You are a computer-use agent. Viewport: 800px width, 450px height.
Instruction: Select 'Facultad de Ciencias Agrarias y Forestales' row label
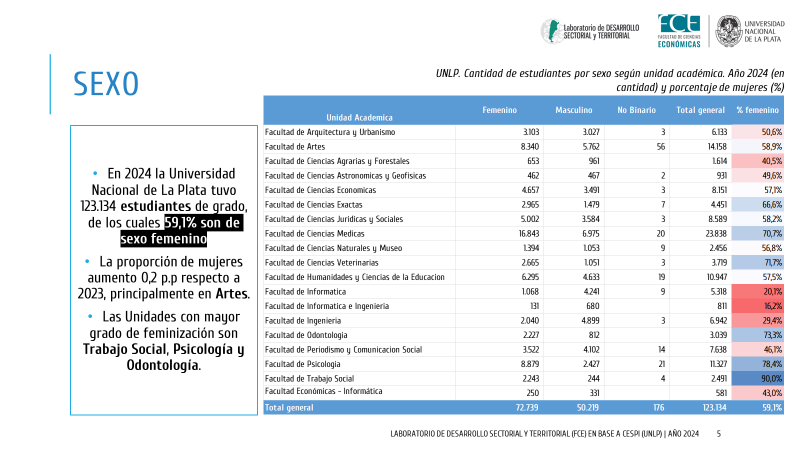[337, 161]
